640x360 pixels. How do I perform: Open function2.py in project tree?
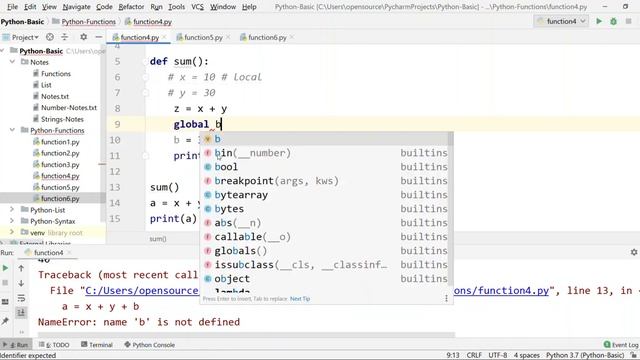[60, 153]
